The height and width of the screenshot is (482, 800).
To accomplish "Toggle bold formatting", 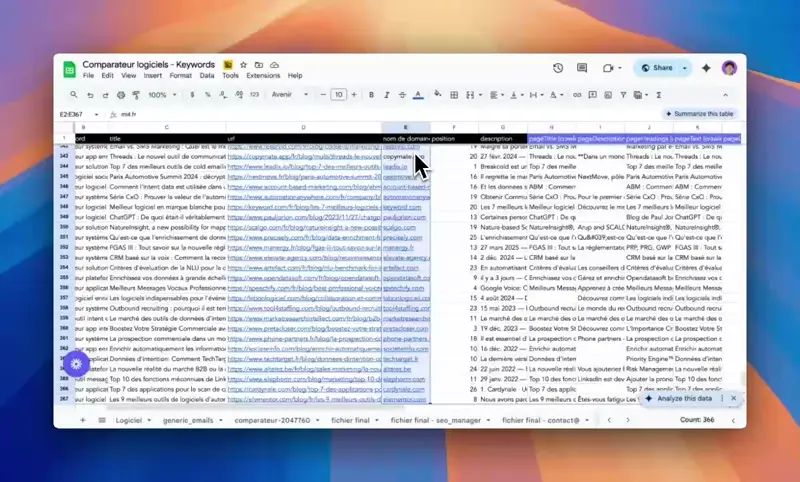I will [x=371, y=95].
